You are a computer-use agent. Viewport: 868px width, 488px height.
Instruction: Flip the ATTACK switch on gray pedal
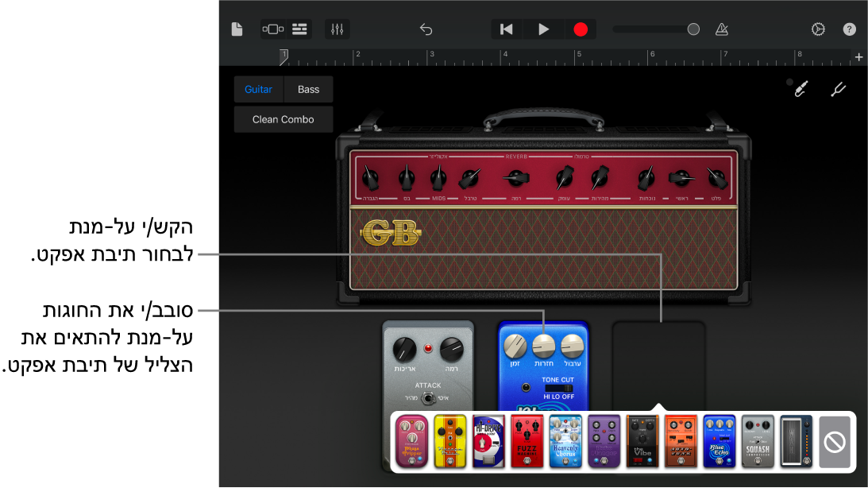[427, 397]
